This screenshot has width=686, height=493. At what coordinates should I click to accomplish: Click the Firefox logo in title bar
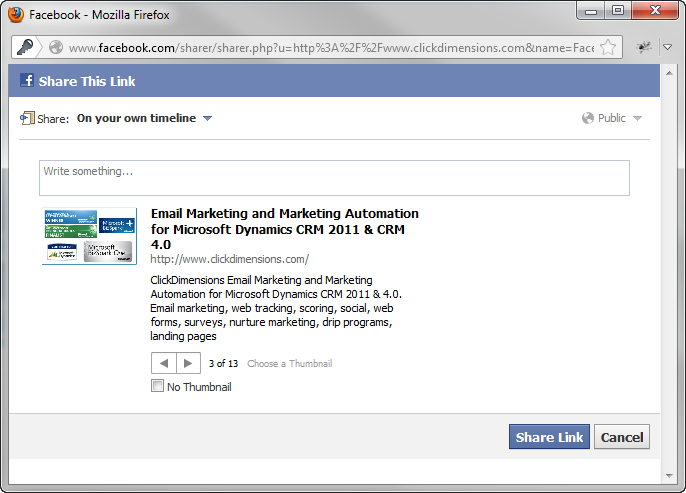15,15
